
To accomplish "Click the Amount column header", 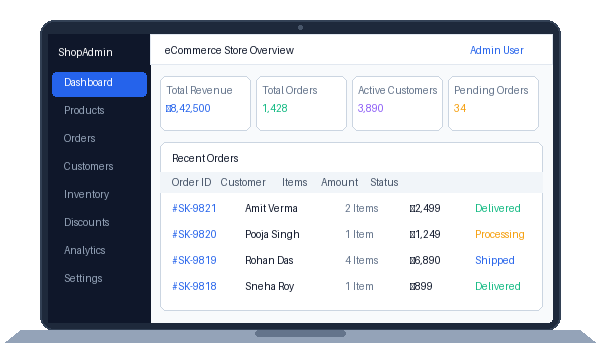I will [339, 182].
